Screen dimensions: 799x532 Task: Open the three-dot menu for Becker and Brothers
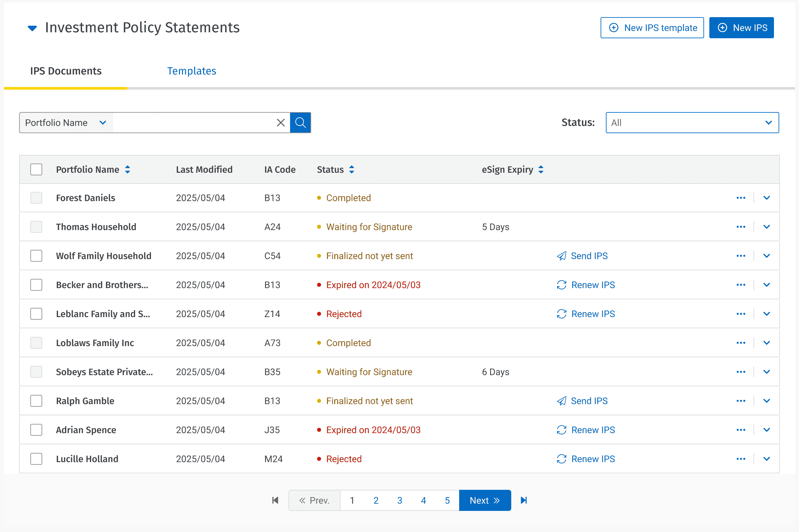(741, 285)
